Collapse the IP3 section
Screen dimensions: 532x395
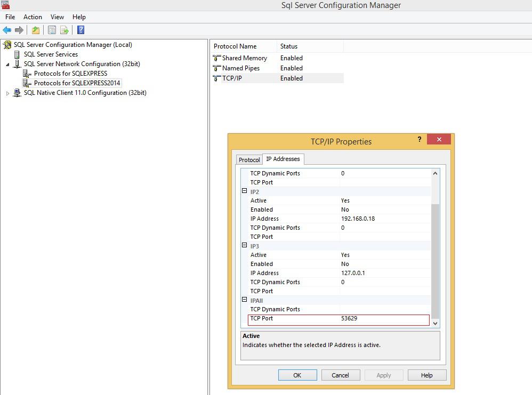pyautogui.click(x=244, y=245)
